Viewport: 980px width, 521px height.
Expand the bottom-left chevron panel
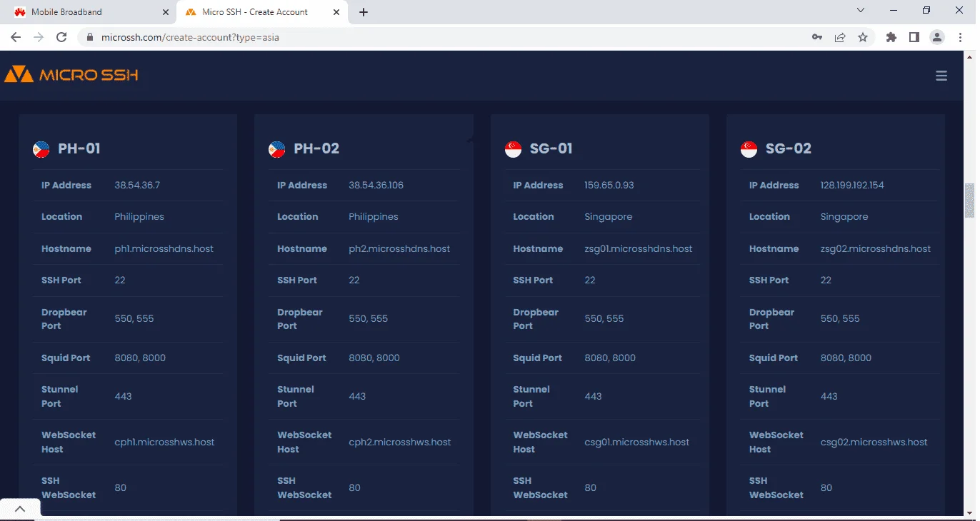(20, 509)
